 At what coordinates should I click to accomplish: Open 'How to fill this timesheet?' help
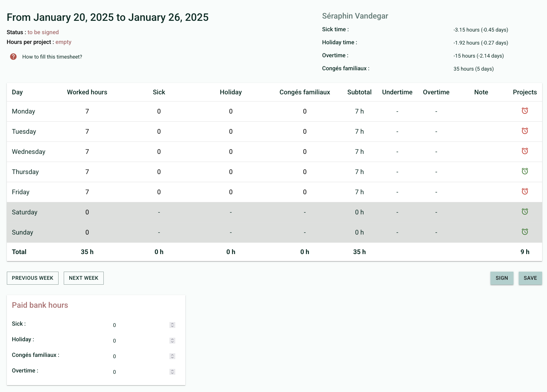coord(52,57)
